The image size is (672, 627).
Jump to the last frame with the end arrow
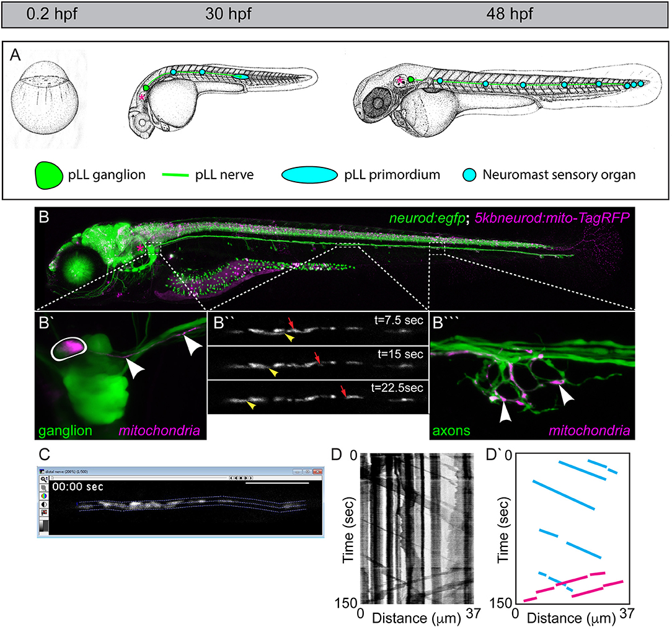(x=250, y=478)
